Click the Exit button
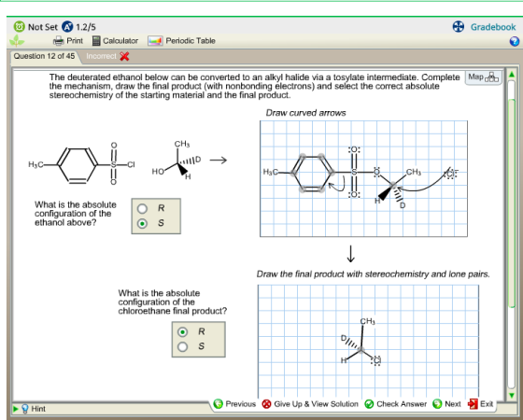The image size is (523, 420). pyautogui.click(x=481, y=404)
